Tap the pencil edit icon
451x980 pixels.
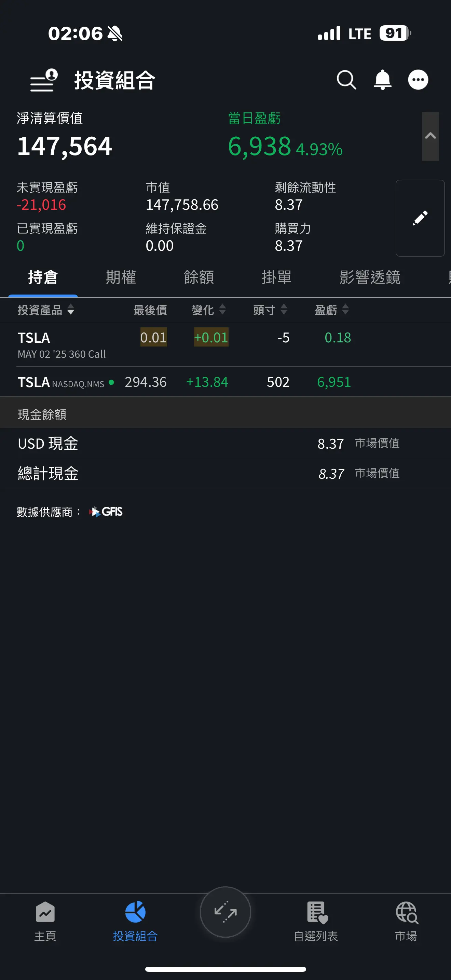point(420,218)
